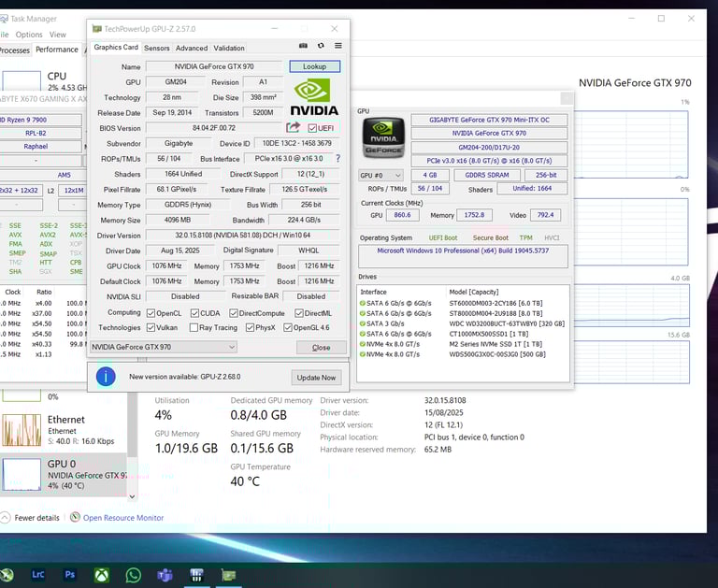Click green status icon of ST6000DM003 drive

click(362, 303)
